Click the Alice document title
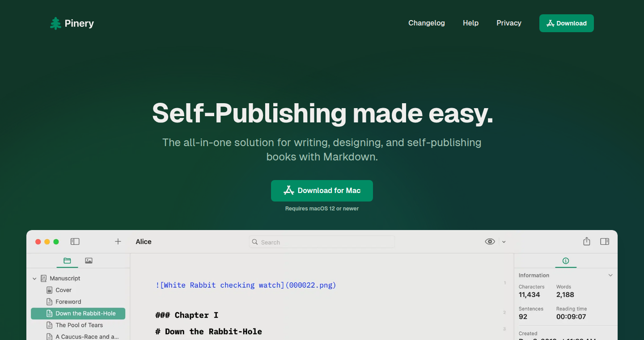This screenshot has width=644, height=340. 144,242
